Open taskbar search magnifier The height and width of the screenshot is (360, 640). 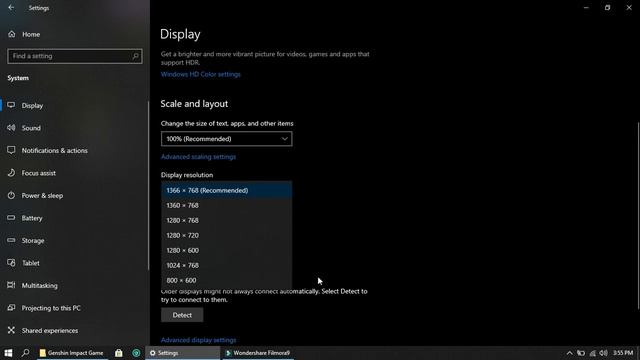[x=25, y=353]
